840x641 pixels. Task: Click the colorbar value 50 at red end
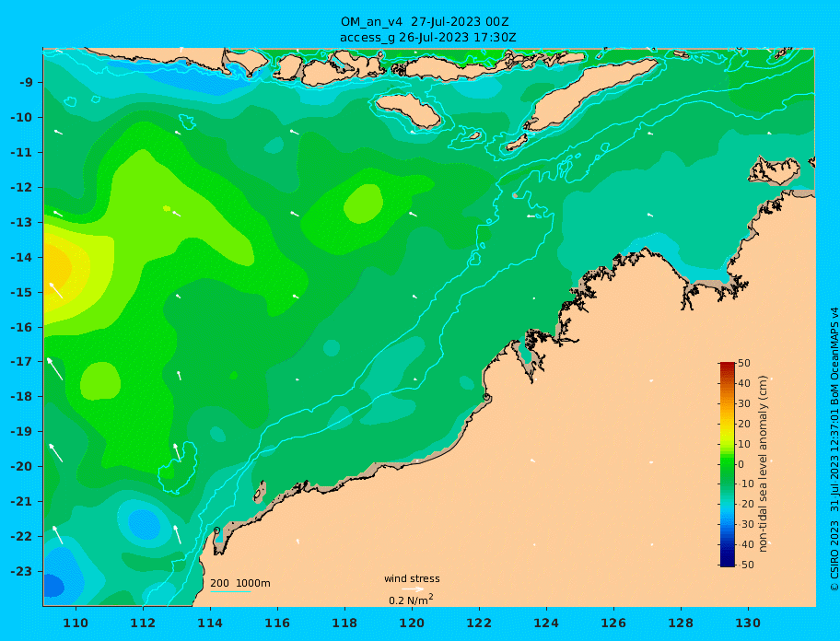click(744, 363)
